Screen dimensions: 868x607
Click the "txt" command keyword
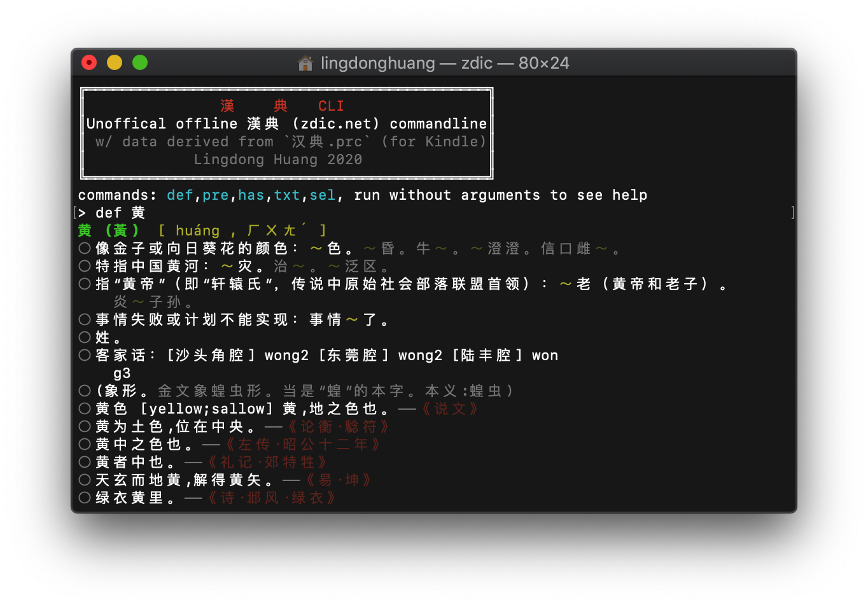coord(286,195)
